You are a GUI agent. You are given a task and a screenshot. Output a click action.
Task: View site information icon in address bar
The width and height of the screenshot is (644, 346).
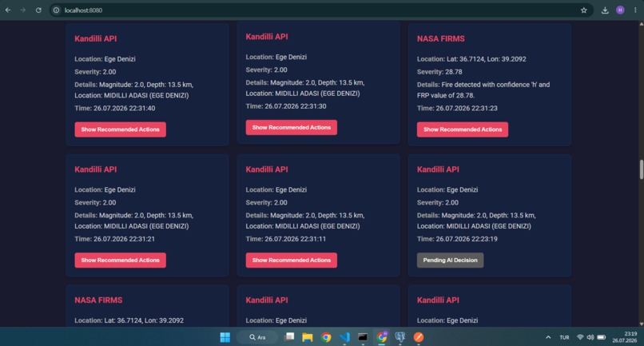coord(56,10)
